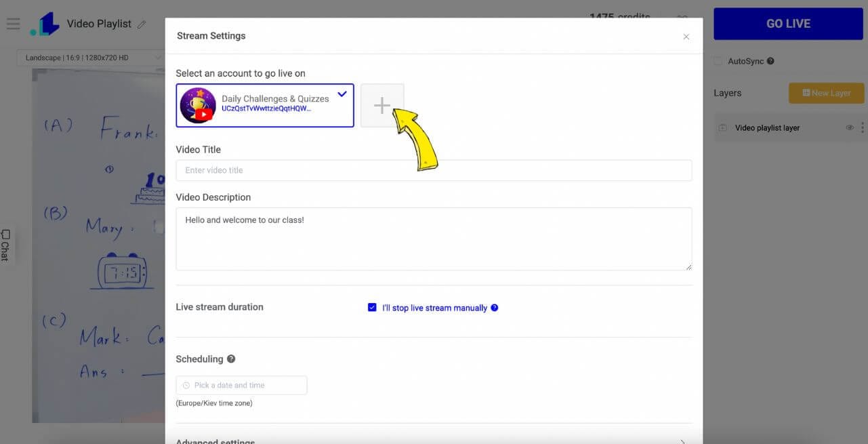
Task: Open the Chat side panel
Action: pyautogui.click(x=5, y=245)
